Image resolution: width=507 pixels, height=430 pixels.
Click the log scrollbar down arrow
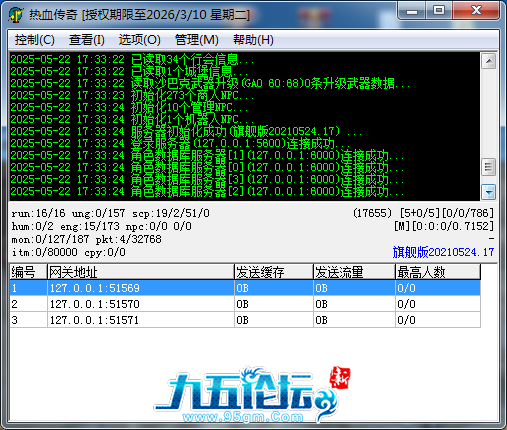coord(489,192)
